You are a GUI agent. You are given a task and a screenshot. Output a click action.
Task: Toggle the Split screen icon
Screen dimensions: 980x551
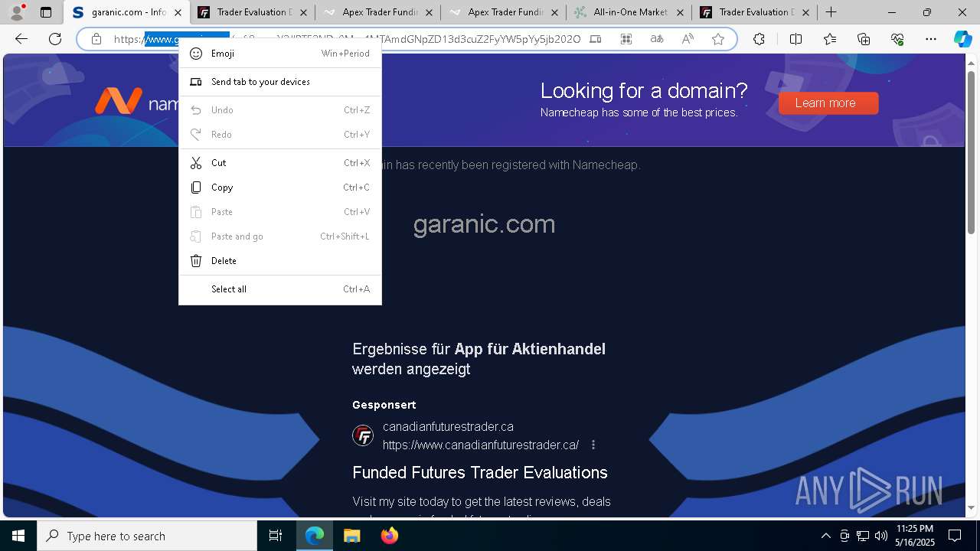tap(795, 39)
